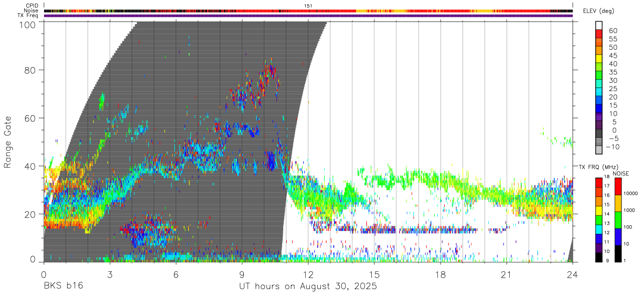644x297 pixels.
Task: Select the 100 tick on the noise scale
Action: pos(628,227)
